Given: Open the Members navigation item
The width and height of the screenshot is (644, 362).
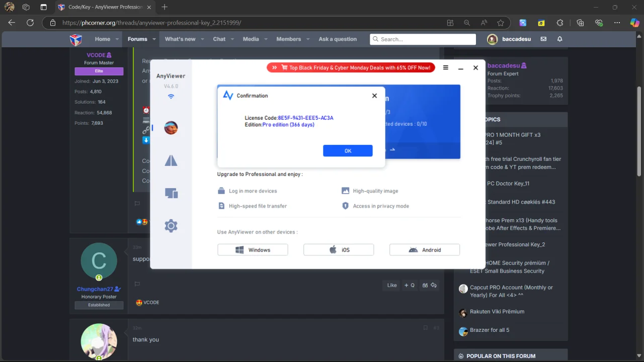Looking at the screenshot, I should (x=289, y=39).
